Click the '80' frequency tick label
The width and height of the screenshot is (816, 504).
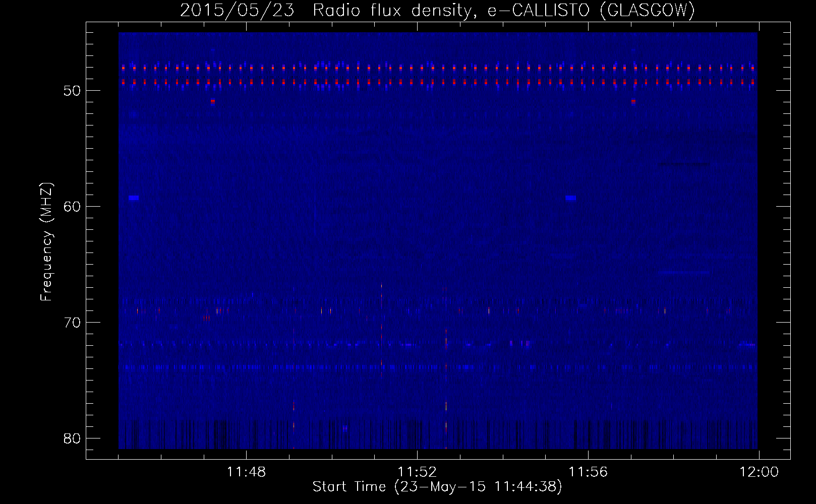pyautogui.click(x=73, y=438)
